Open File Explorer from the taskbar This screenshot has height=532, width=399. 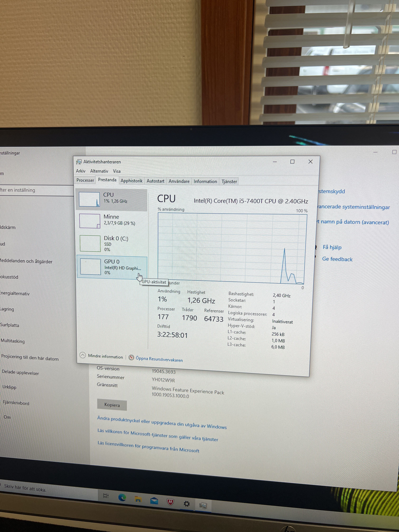coord(138,499)
